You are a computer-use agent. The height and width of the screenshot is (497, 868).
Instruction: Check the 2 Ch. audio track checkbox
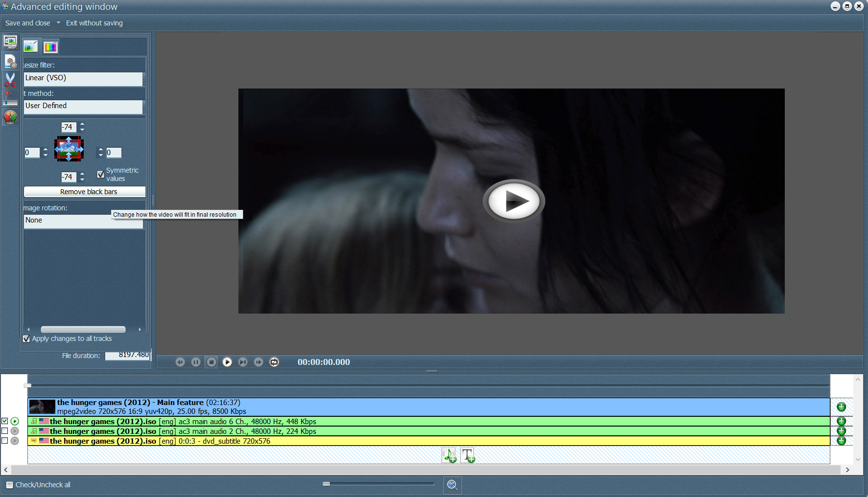pos(5,431)
